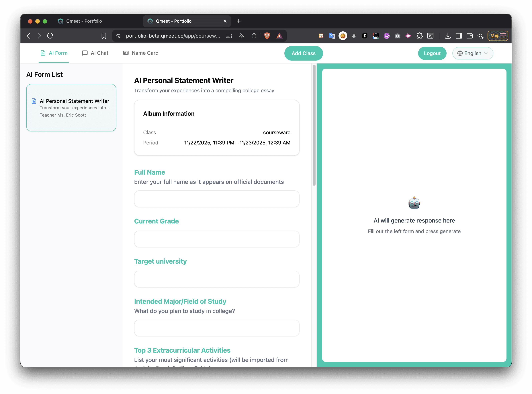This screenshot has height=394, width=532.
Task: Open the extensions puzzle-piece menu
Action: (x=419, y=36)
